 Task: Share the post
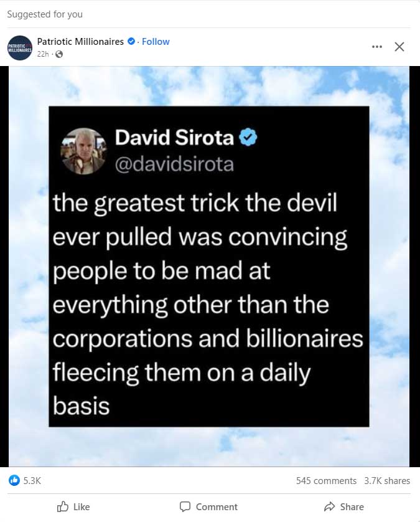[344, 506]
